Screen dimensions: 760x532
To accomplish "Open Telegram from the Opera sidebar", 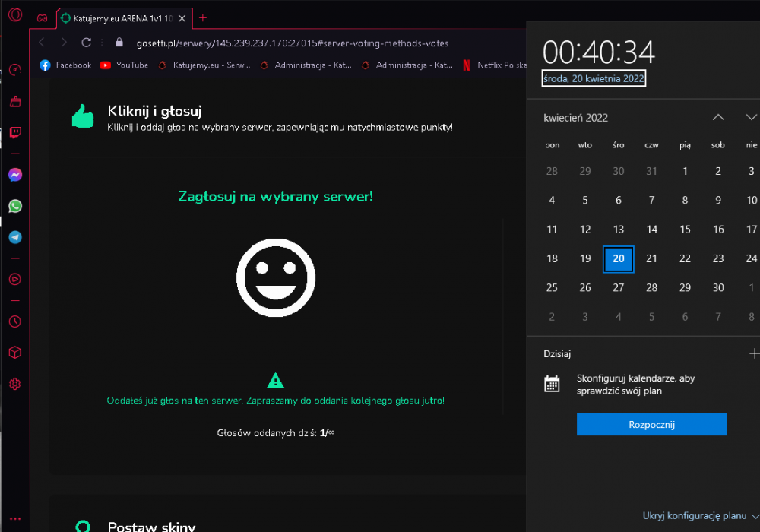I will click(x=15, y=237).
